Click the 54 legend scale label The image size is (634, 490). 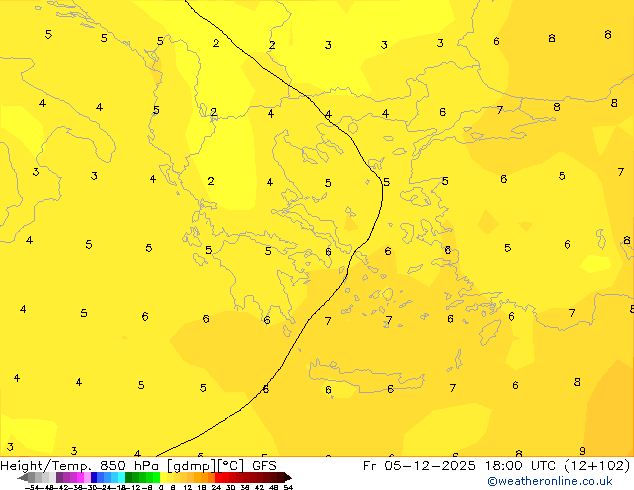click(288, 488)
